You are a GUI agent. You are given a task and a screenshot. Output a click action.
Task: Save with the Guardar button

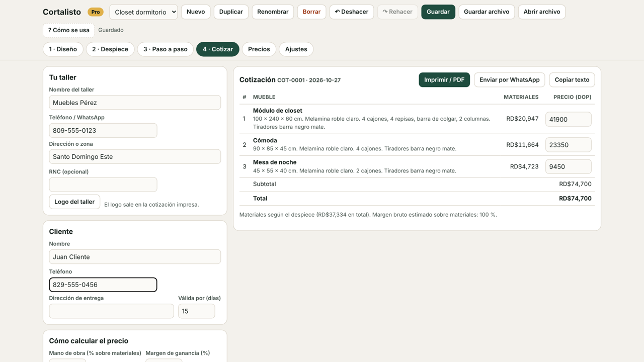[438, 12]
